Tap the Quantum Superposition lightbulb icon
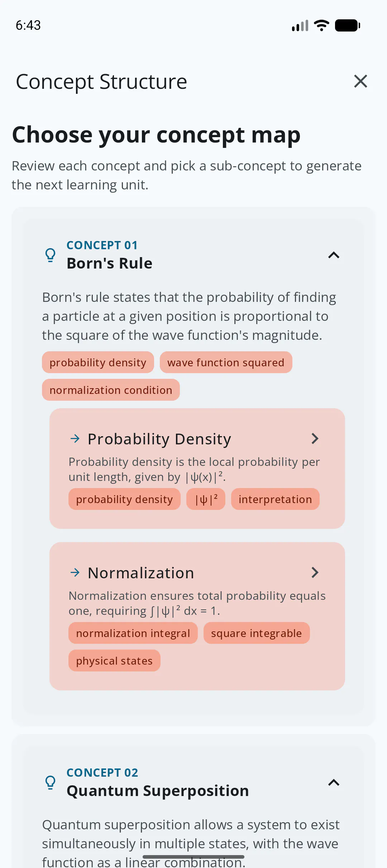The height and width of the screenshot is (868, 387). coord(51,783)
